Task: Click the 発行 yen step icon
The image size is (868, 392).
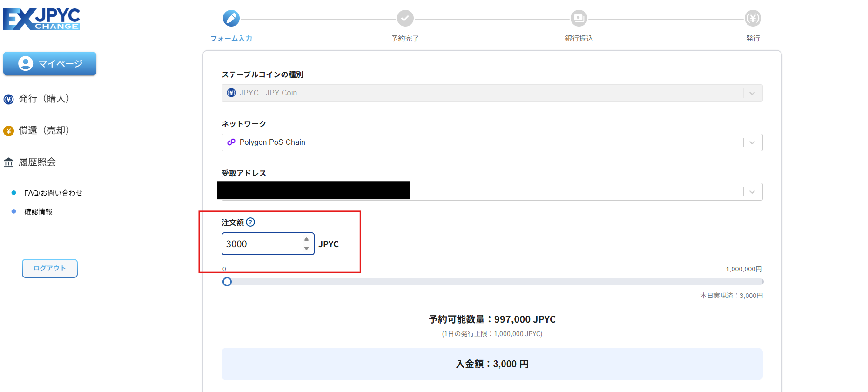Action: pyautogui.click(x=753, y=18)
